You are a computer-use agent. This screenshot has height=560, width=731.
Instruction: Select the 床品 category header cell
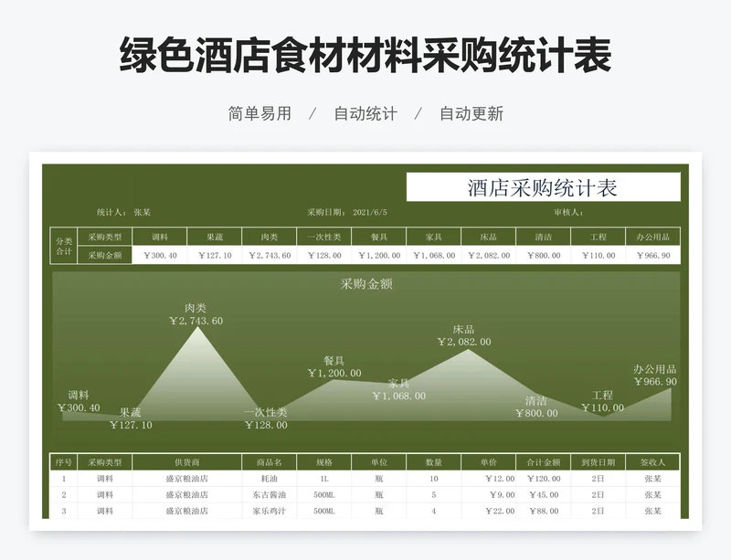[x=489, y=237]
